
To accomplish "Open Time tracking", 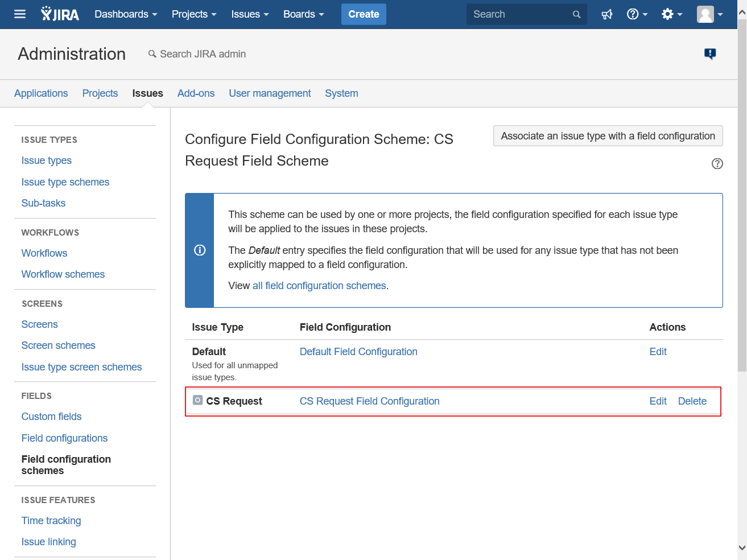I will pos(51,521).
